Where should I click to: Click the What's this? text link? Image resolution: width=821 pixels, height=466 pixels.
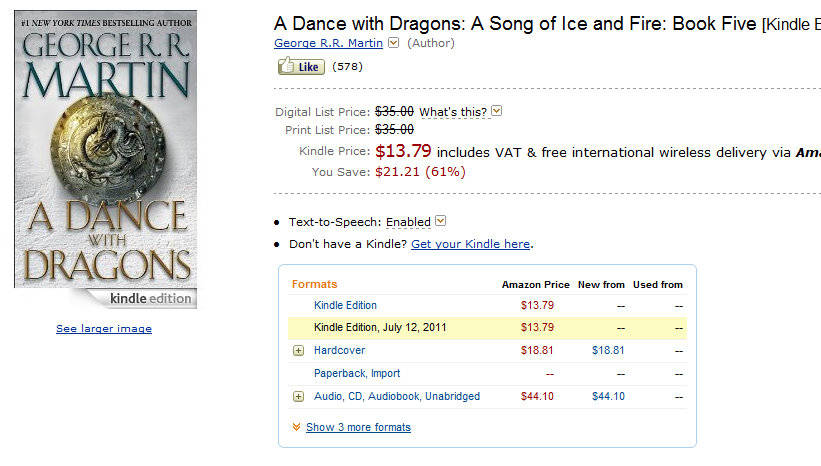click(453, 112)
